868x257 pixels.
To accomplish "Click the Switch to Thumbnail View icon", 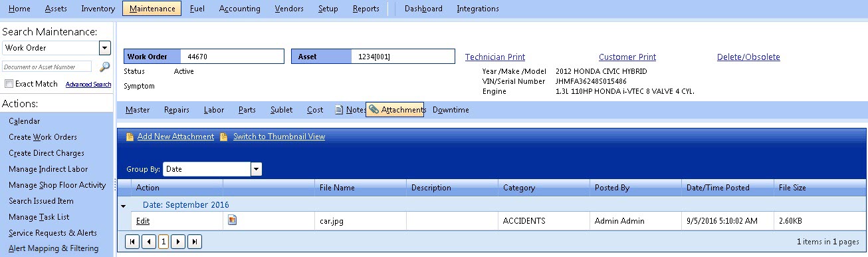I will (224, 136).
